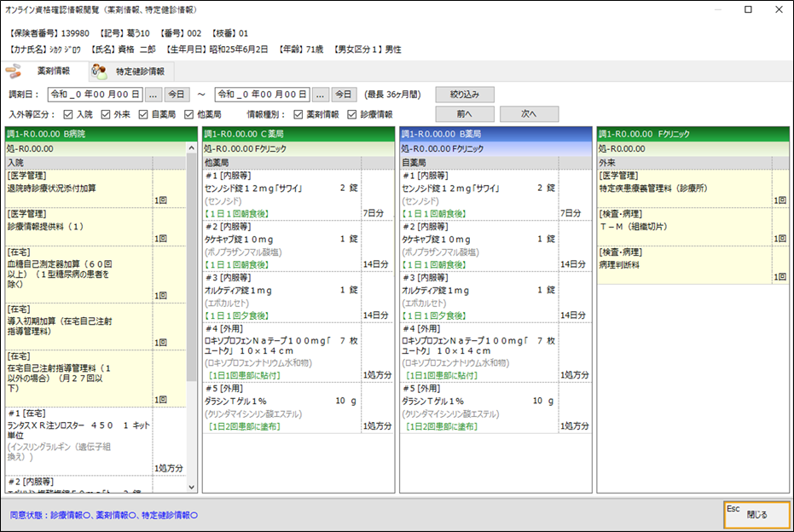The image size is (794, 532).
Task: Select ダラシンＴゲル１％ in B薬局 panel
Action: pyautogui.click(x=496, y=408)
